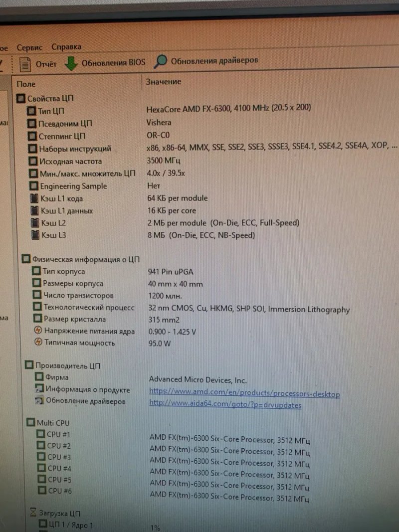399x532 pixels.
Task: Click icon beside Размеры корпуса
Action: click(36, 283)
